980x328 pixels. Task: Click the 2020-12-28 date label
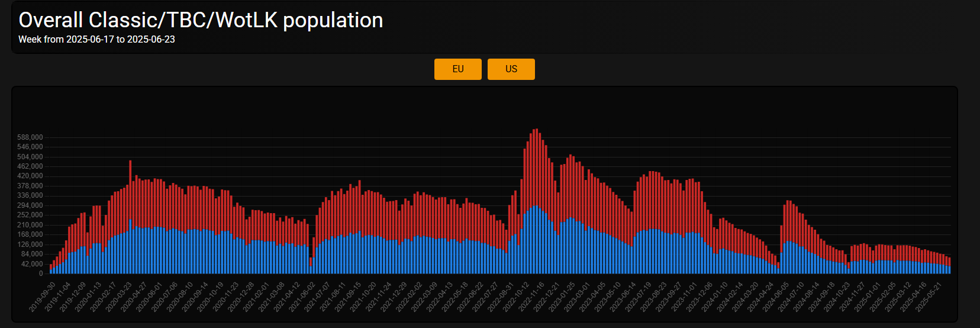241,297
